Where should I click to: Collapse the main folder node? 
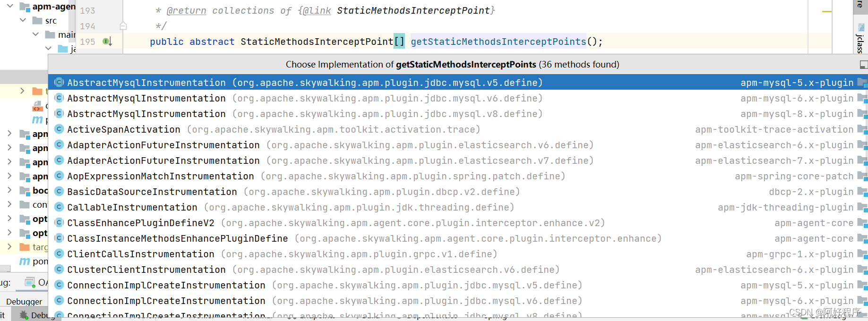tap(35, 34)
